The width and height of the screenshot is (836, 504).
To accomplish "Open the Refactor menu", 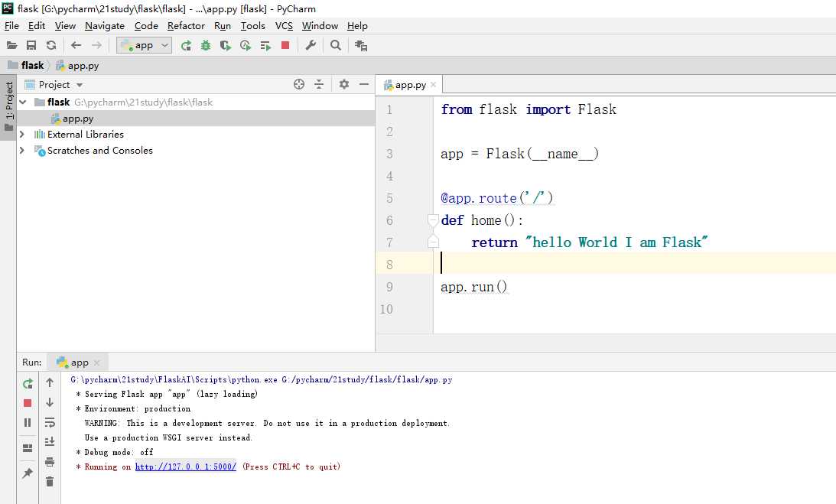I will [186, 25].
